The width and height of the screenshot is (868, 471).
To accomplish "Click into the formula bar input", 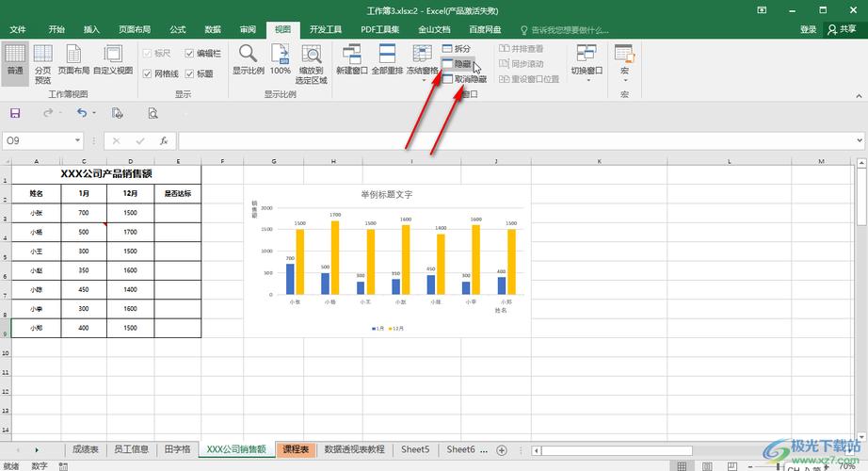I will pyautogui.click(x=516, y=140).
